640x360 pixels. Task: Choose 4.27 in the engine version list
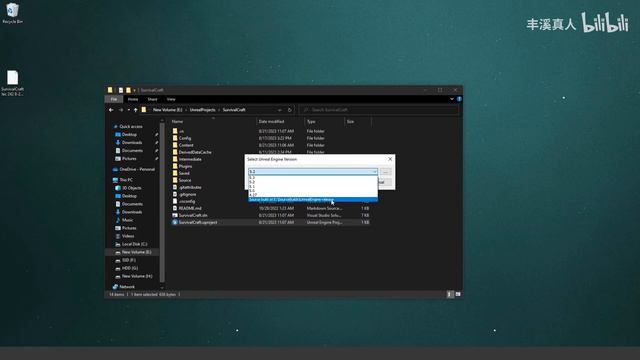click(313, 195)
